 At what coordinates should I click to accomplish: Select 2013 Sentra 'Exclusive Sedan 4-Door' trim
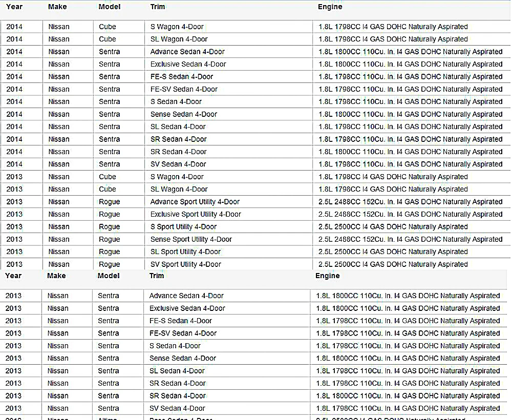pos(187,308)
